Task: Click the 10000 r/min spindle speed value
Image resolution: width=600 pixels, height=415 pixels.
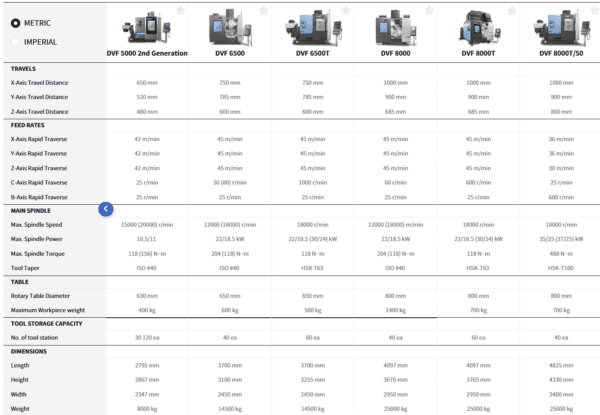Action: click(561, 225)
